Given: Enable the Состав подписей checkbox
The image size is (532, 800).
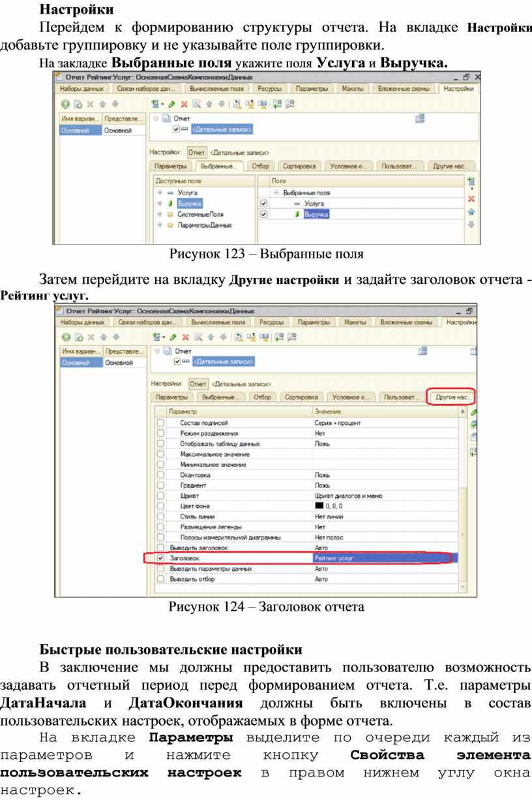Looking at the screenshot, I should [160, 423].
